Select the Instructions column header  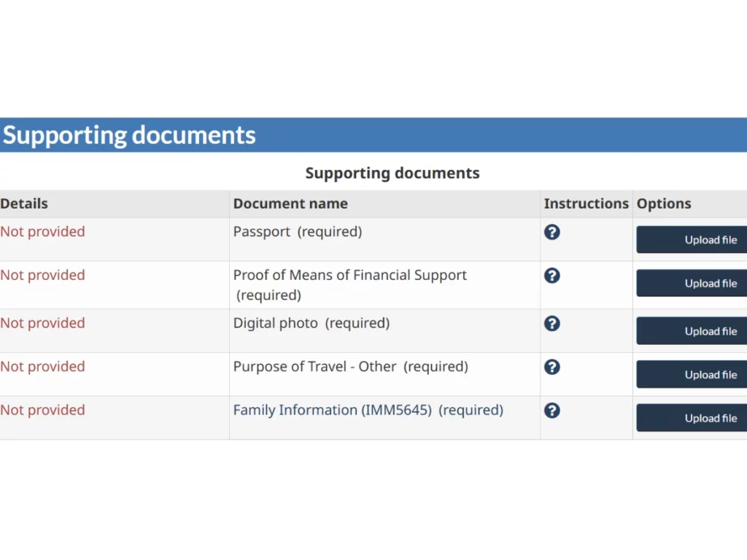pyautogui.click(x=586, y=203)
